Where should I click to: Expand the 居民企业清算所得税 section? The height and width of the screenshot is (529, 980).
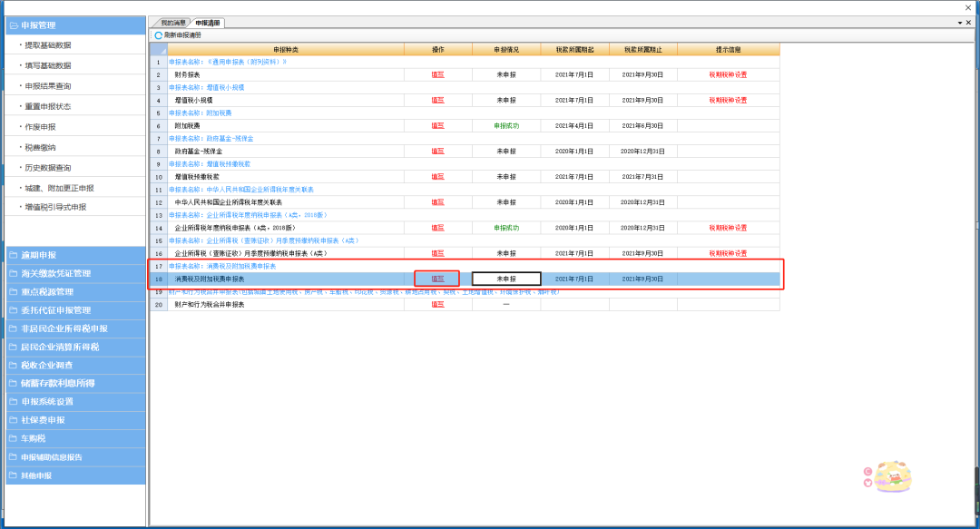coord(75,347)
